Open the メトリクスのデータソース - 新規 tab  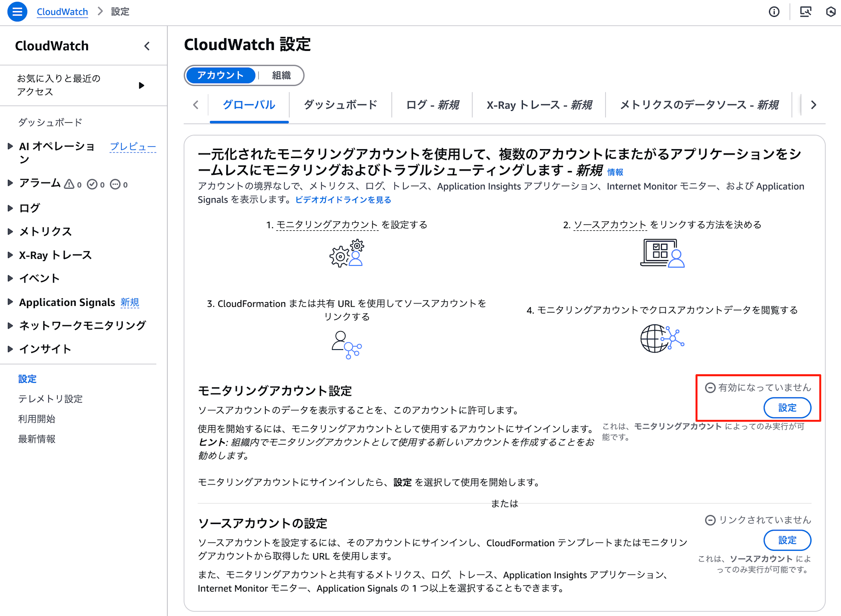pos(699,105)
